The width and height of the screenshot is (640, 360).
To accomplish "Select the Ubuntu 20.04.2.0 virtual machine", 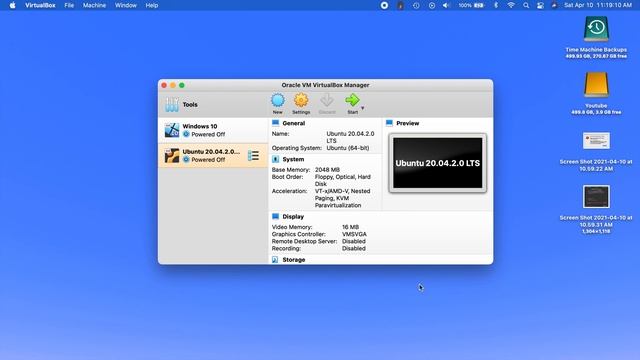I will pyautogui.click(x=213, y=156).
